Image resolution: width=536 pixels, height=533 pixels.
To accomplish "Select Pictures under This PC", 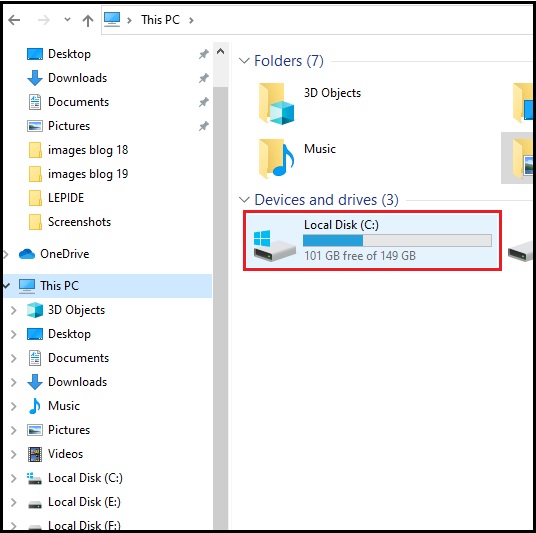I will 58,430.
